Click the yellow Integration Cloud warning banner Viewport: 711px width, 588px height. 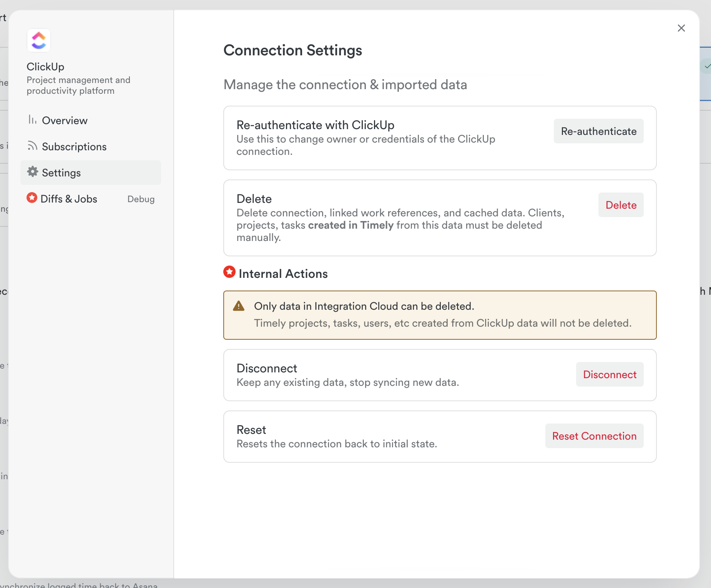[440, 315]
